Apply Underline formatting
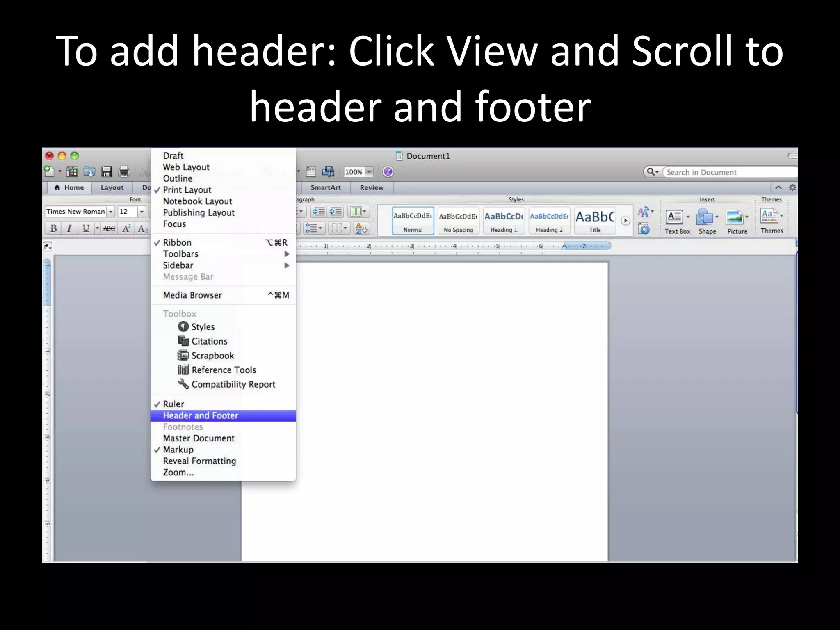 click(x=86, y=228)
